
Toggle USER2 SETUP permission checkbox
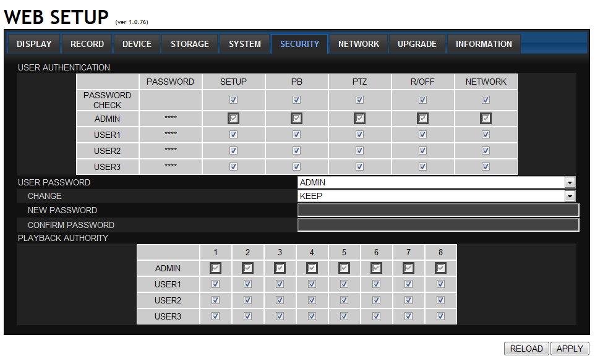click(233, 151)
